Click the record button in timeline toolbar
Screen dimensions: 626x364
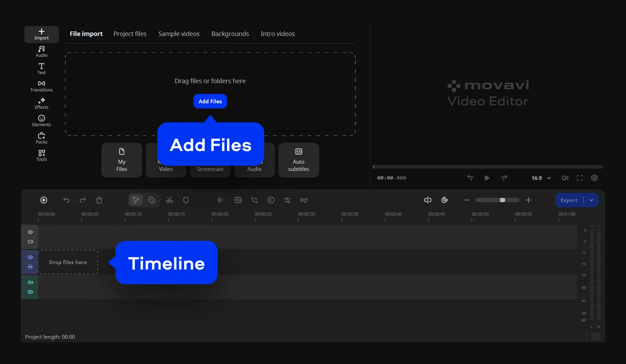point(44,200)
